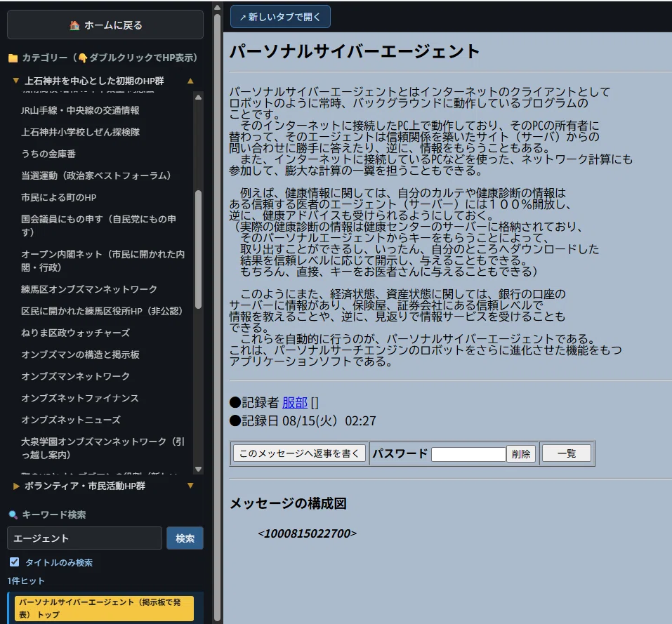Open オンブズマンの構造と掲示板 entry

point(80,354)
